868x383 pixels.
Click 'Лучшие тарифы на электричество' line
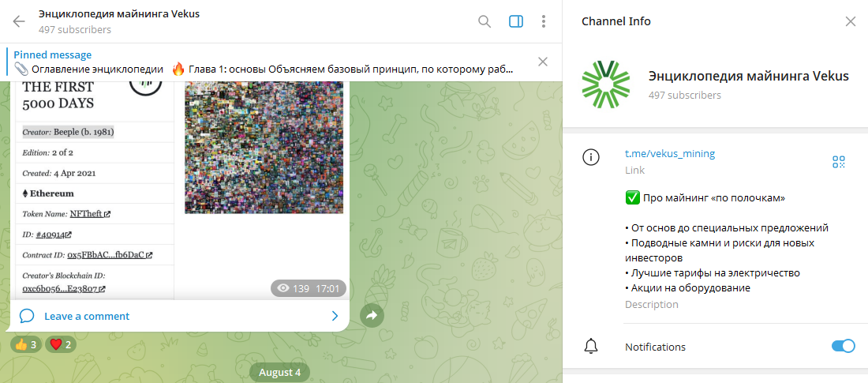click(713, 272)
